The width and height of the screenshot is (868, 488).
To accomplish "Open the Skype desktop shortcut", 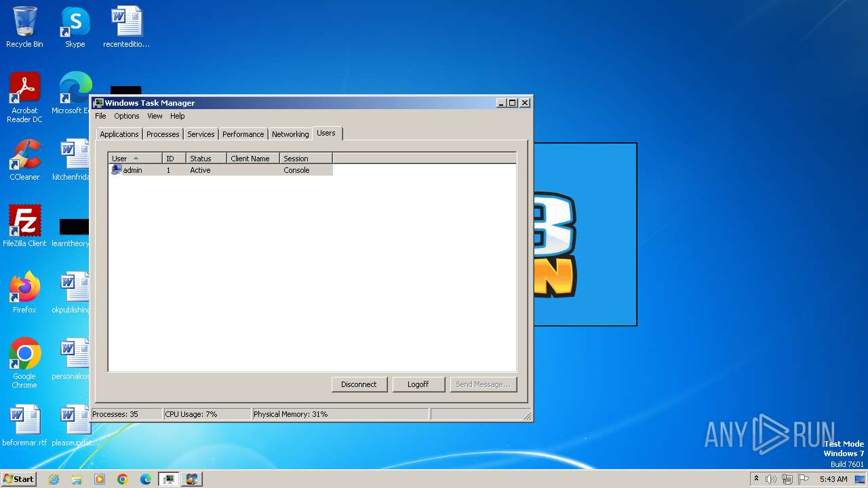I will pyautogui.click(x=75, y=27).
